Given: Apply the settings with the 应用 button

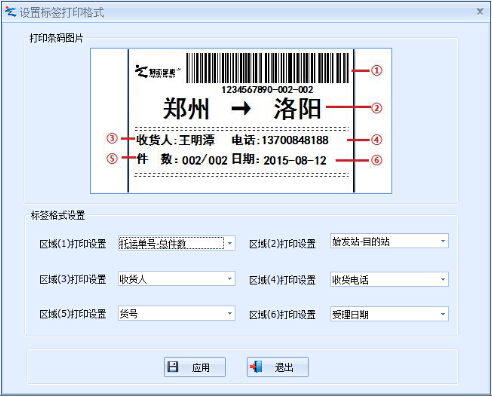Looking at the screenshot, I should (x=195, y=367).
